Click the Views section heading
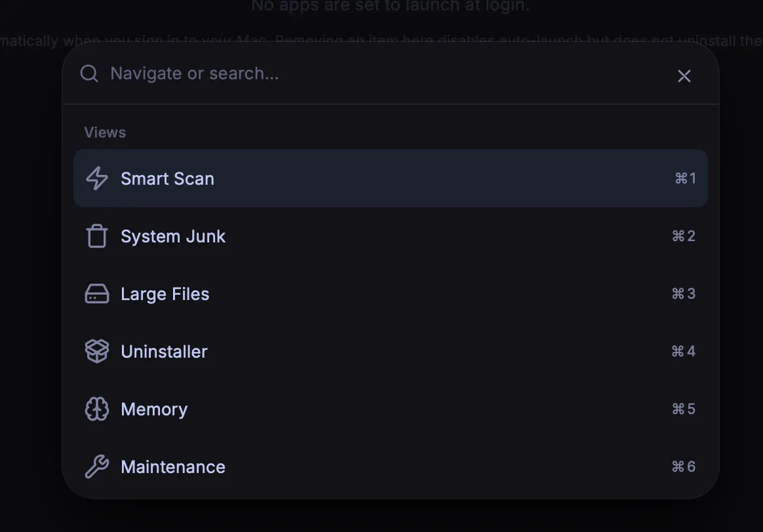 [105, 132]
